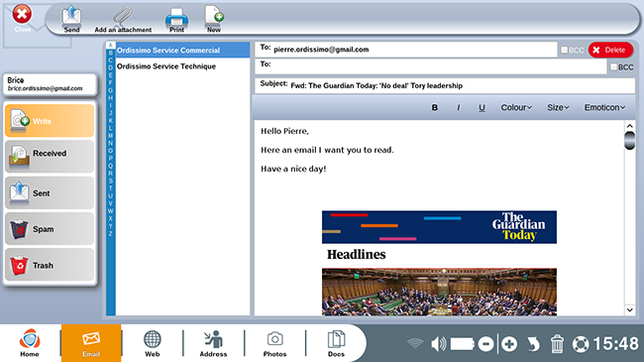Select the Brice account card
Screen dimensions: 644x362
pos(50,84)
